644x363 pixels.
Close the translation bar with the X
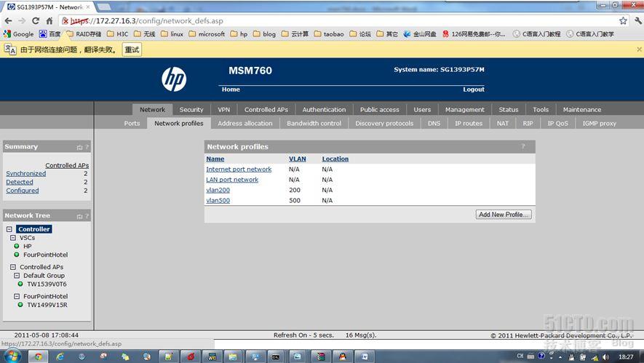click(639, 49)
